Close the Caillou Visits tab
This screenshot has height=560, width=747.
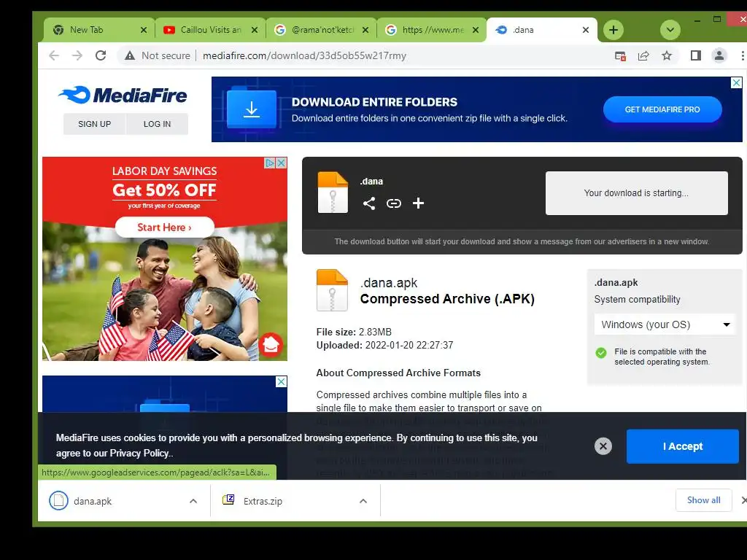[x=255, y=30]
